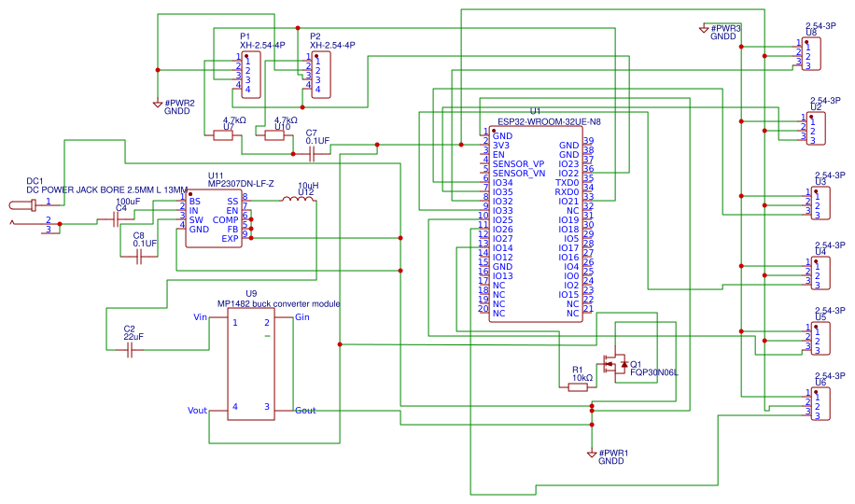Click the #PWR3 ground symbol
855x504 pixels.
(x=704, y=30)
